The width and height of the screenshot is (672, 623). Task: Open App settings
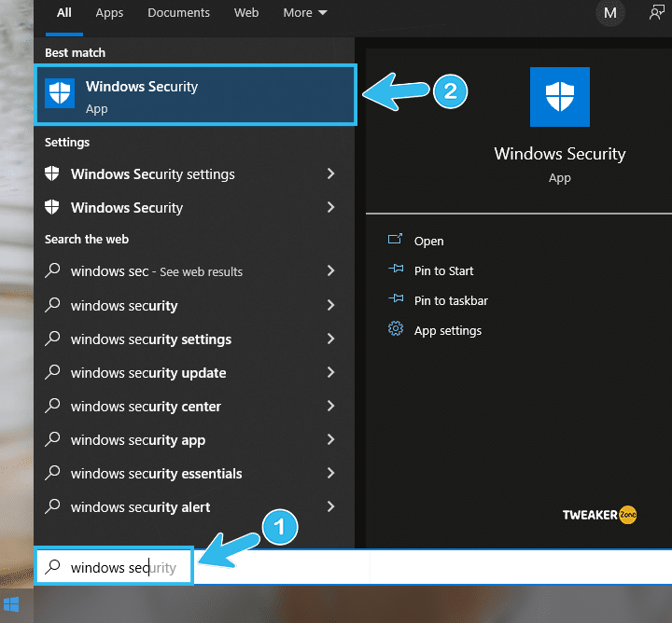(448, 330)
